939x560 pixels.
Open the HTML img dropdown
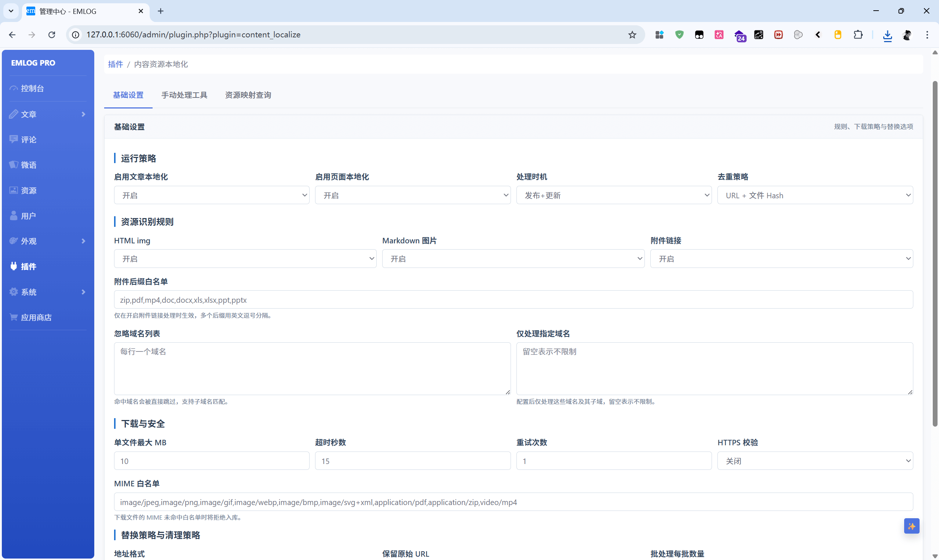click(245, 258)
